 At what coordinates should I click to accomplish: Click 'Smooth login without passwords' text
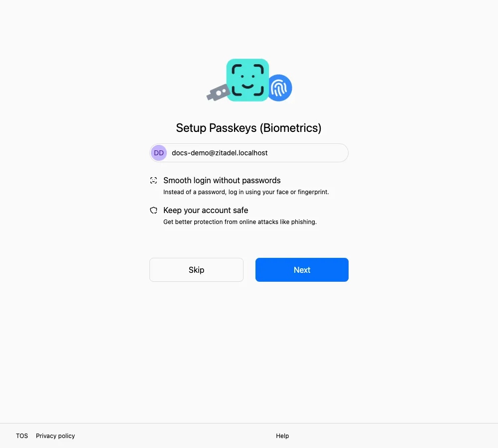coord(222,180)
